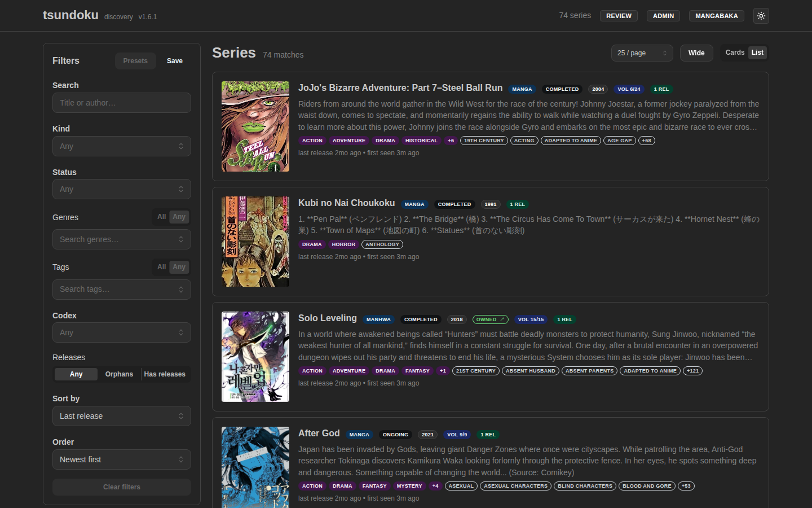The width and height of the screenshot is (812, 508).
Task: Click the ASEXUAL CHARACTERS tag
Action: (515, 486)
